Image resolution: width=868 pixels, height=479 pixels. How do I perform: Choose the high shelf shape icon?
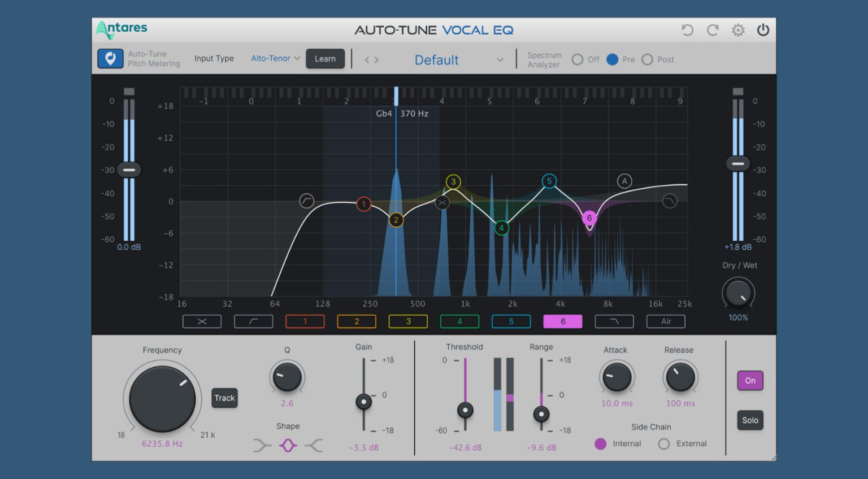(x=314, y=446)
